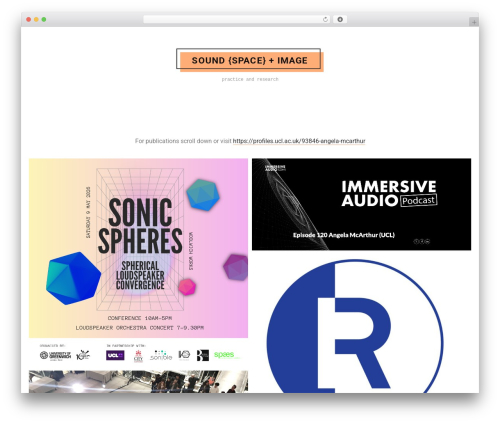Click the green maximize window dot
The width and height of the screenshot is (500, 423).
coord(44,19)
